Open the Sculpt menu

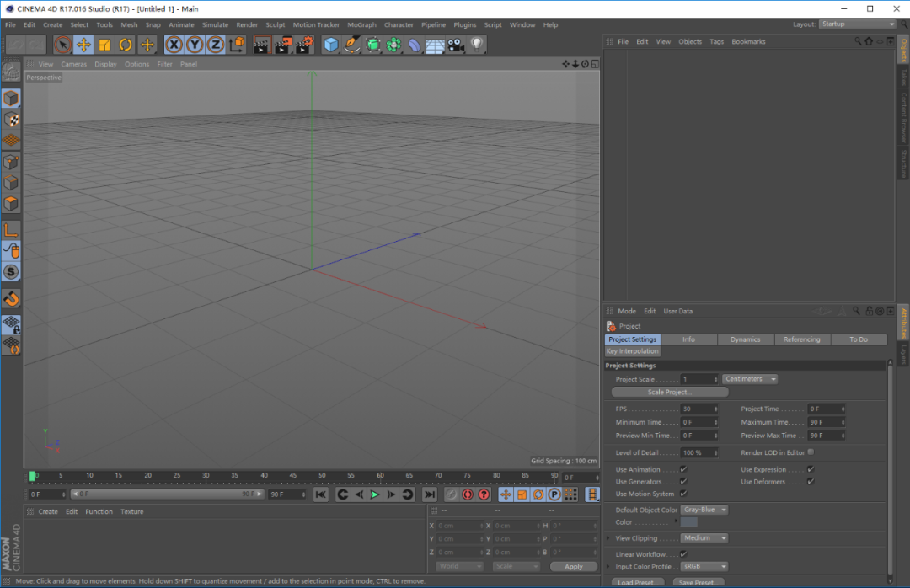(x=275, y=25)
